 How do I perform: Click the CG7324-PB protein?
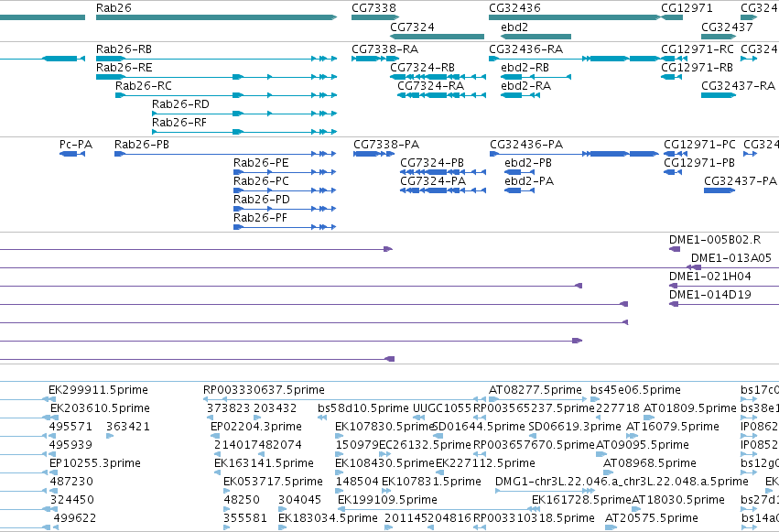click(x=443, y=172)
